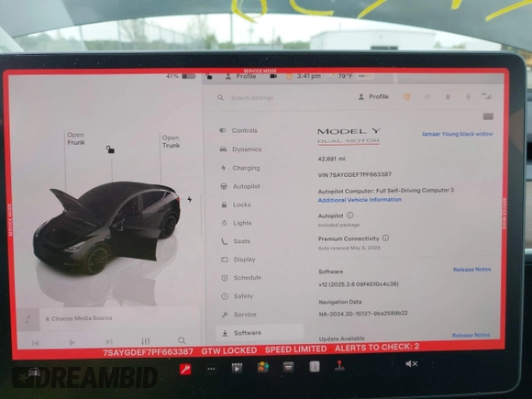The height and width of the screenshot is (399, 532).
Task: Tap the 79°F temperature reading
Action: coord(345,76)
